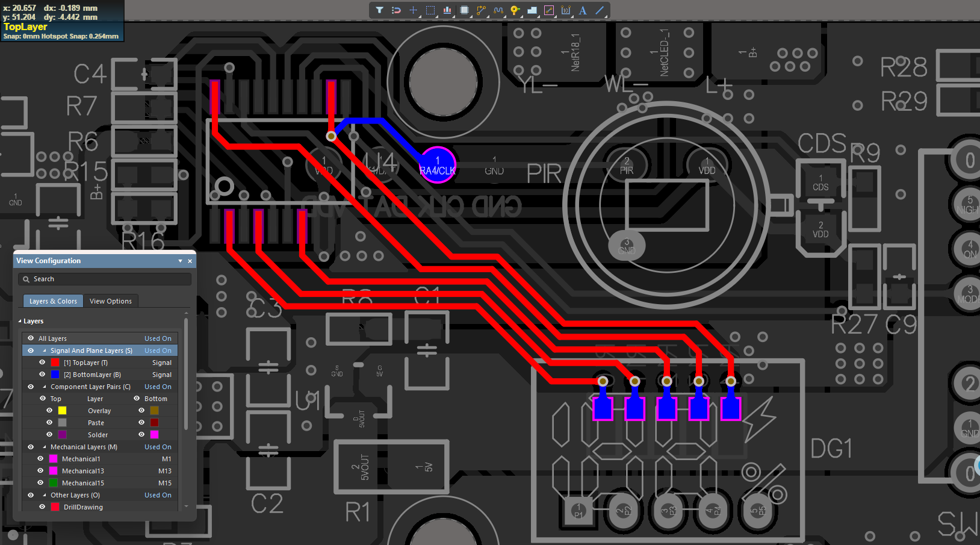
Task: Select the "[1] TopLayer (T)" row name
Action: click(x=85, y=363)
